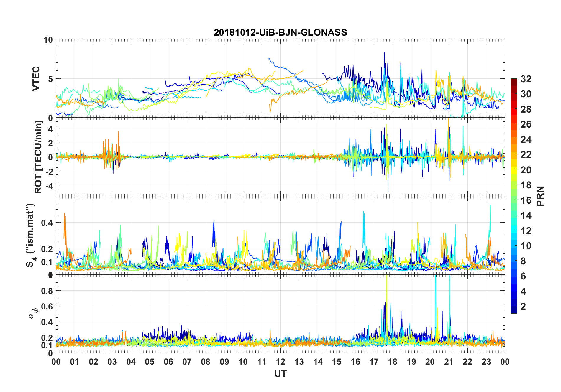This screenshot has width=561, height=392.
Task: Click the plot title 20181012-UiB-BJN-GLONASS
Action: click(x=280, y=32)
